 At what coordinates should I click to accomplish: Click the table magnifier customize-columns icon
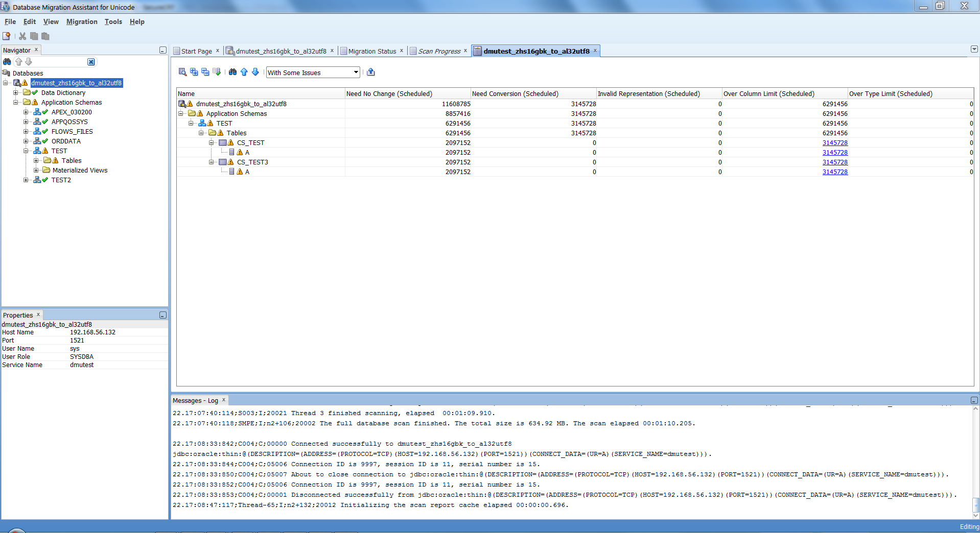pyautogui.click(x=182, y=72)
